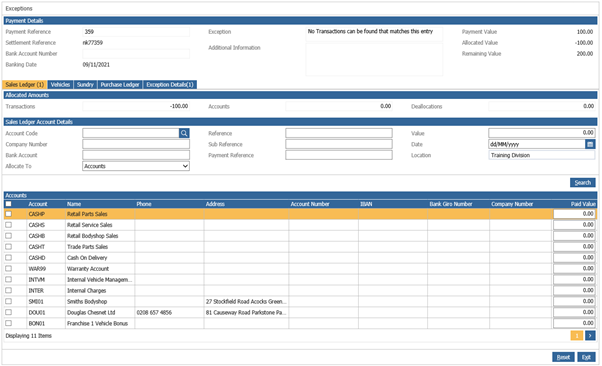Tick the checkbox for DOU01 Douglas Chesnet Ltd

click(x=8, y=312)
